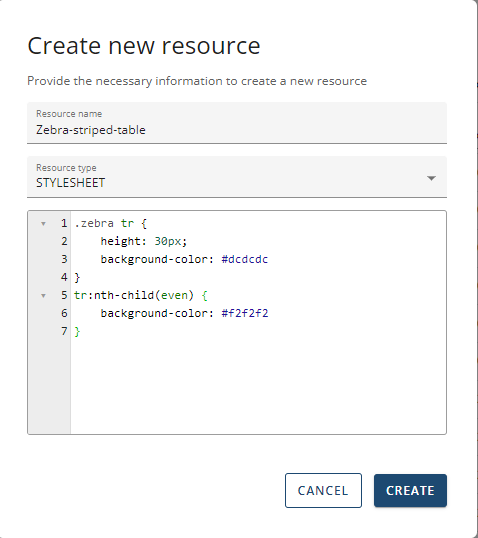The image size is (478, 538).
Task: Click line number 7 in the gutter
Action: [x=64, y=331]
